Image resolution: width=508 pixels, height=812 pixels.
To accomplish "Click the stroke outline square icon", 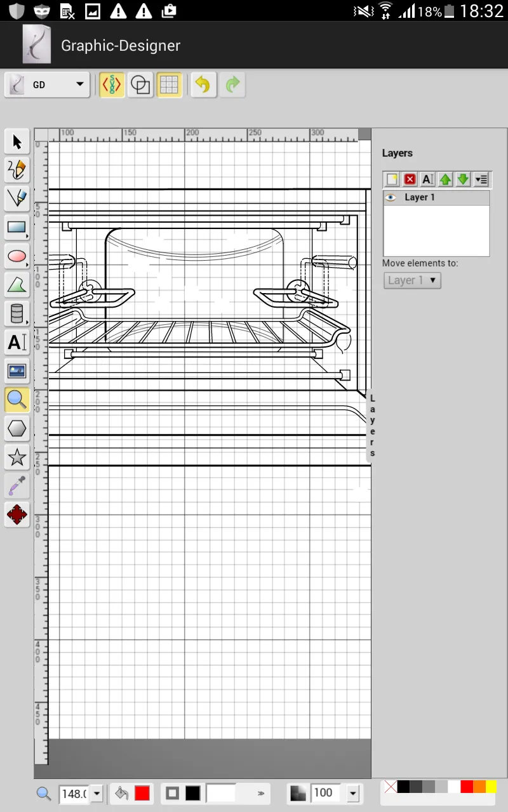I will [172, 793].
